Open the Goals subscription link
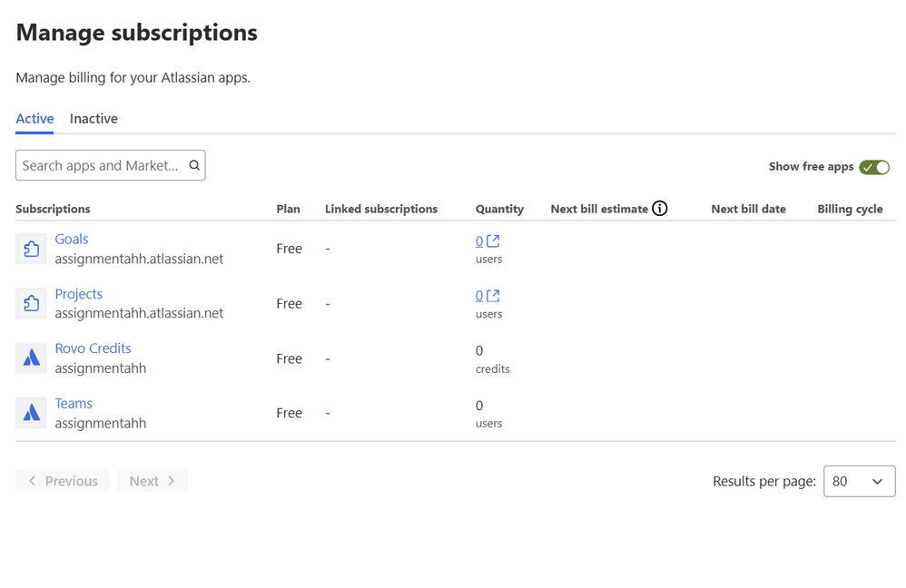 click(72, 240)
